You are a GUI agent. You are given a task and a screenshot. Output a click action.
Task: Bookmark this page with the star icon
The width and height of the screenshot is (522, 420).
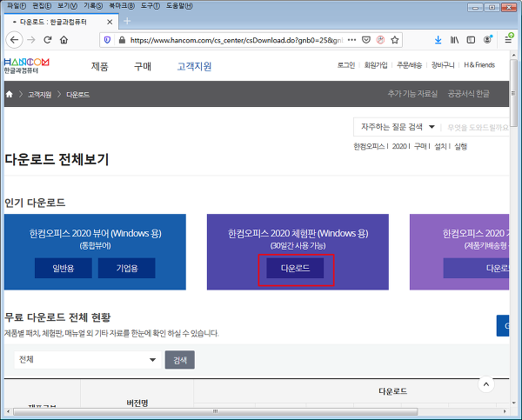coord(394,40)
